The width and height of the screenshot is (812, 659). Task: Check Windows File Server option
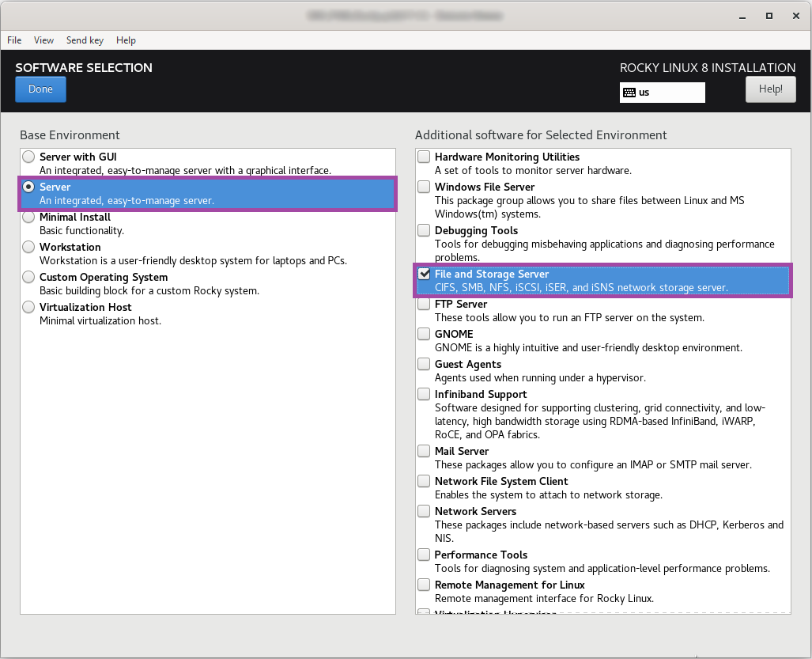click(424, 187)
